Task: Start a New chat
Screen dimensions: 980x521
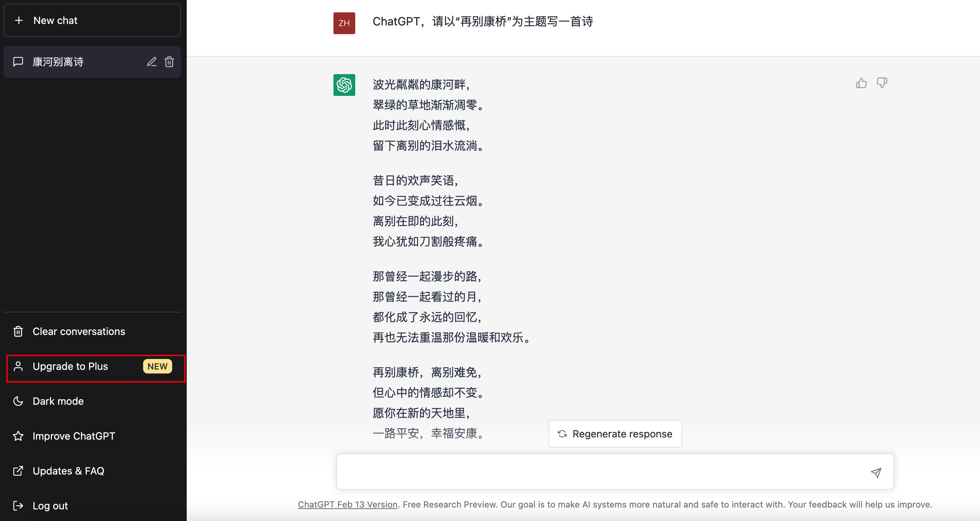Action: 92,21
